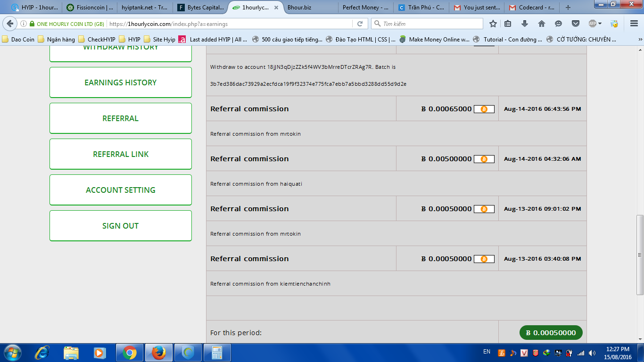Screen dimensions: 644x362
Task: Open the Dao Coin bookmark folder
Action: tap(18, 40)
